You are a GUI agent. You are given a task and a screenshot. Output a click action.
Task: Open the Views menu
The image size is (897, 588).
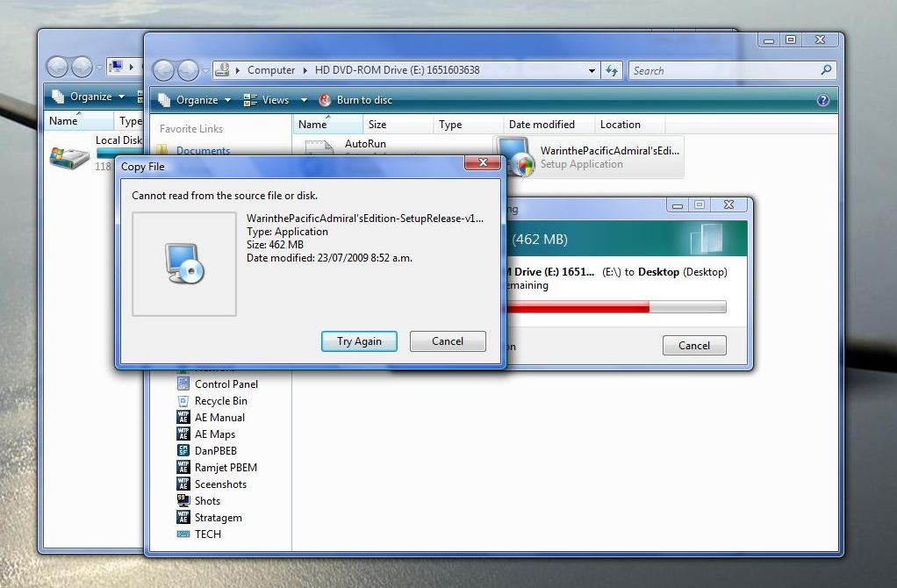(267, 100)
